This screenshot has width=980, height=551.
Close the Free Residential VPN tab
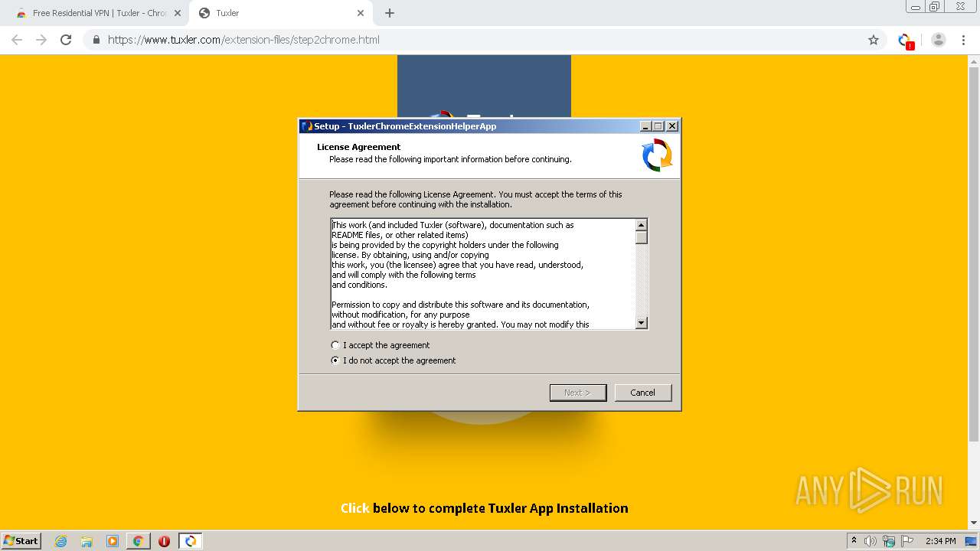178,13
